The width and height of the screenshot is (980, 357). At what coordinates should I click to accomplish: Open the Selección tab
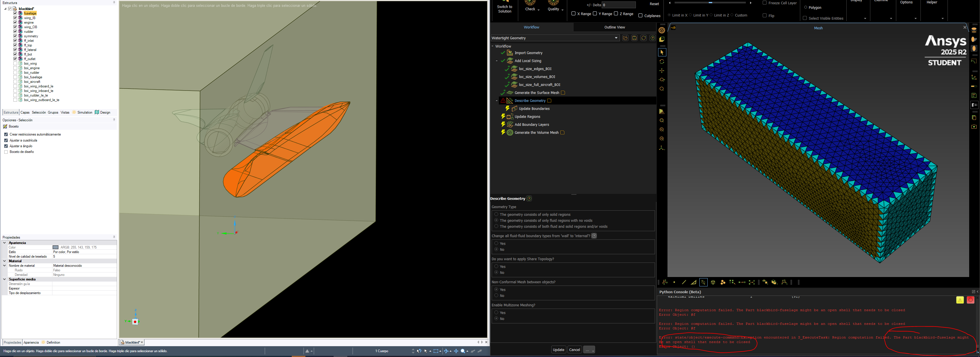tap(38, 112)
